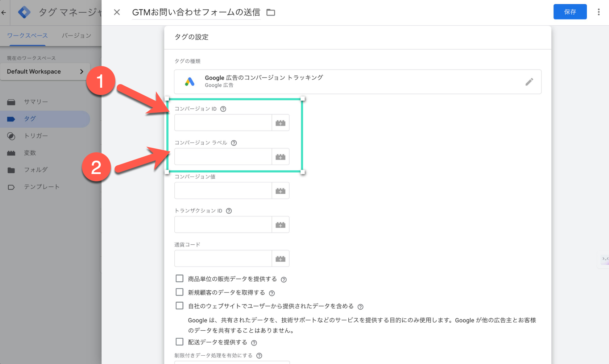Click variable picker icon beside トランザクション ID field
Screen dimensions: 609x364
click(280, 225)
